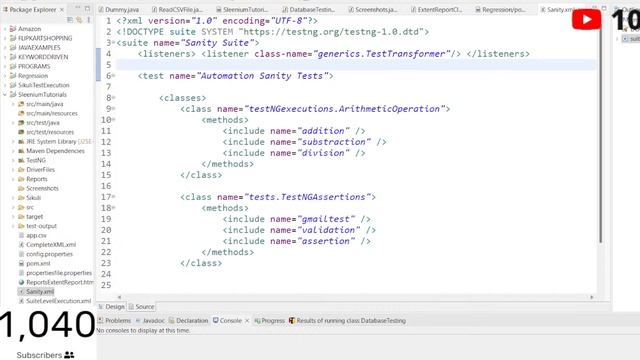Close the Console tab with its X

(247, 321)
